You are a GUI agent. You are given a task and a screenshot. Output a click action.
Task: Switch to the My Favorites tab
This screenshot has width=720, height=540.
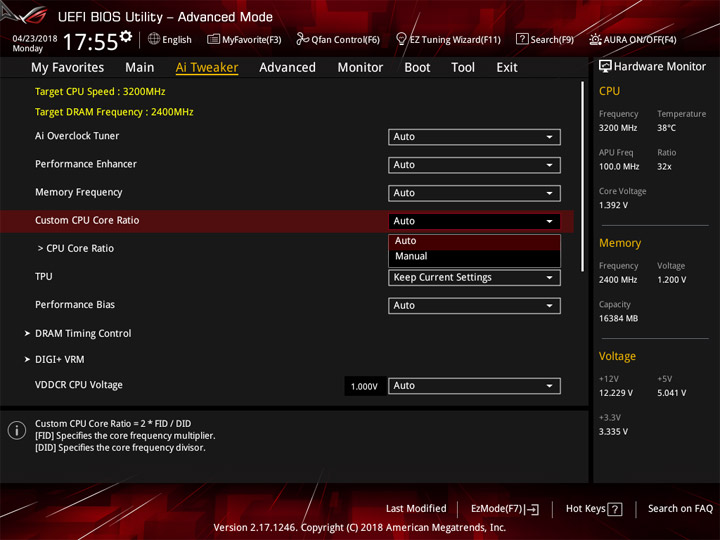[68, 68]
